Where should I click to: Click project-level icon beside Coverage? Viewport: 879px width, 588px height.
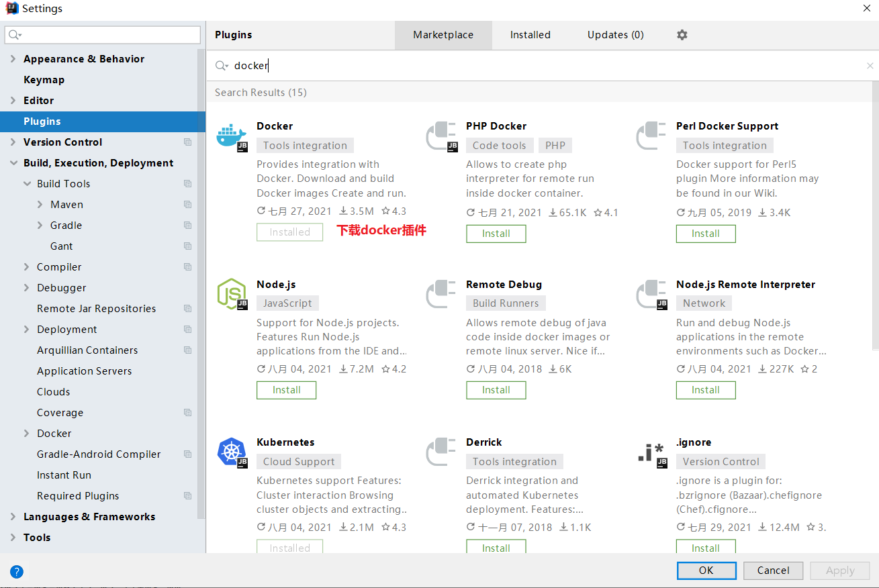pyautogui.click(x=187, y=413)
